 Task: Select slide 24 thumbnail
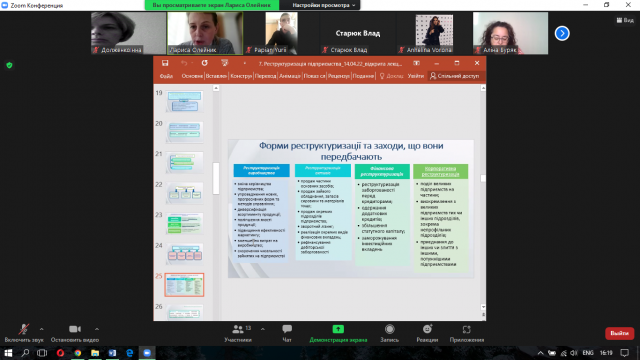point(184,254)
